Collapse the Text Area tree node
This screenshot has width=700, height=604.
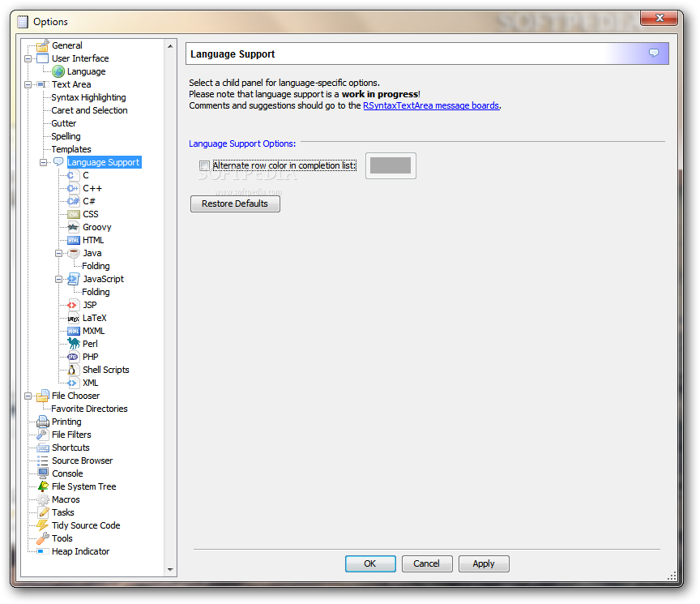tap(28, 84)
